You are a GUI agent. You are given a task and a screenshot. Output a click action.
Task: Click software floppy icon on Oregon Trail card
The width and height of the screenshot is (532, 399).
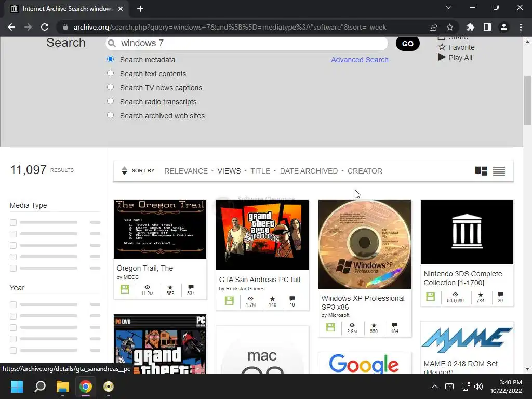coord(125,289)
